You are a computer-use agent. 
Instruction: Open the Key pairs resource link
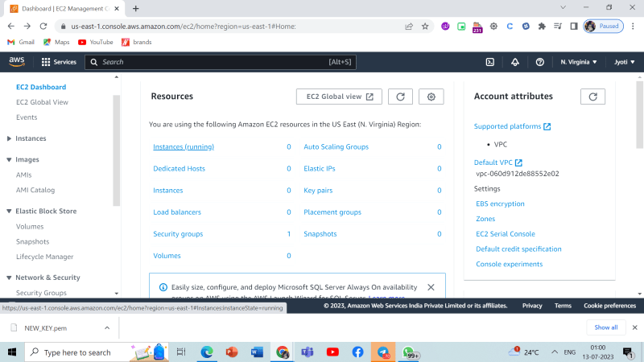tap(318, 191)
